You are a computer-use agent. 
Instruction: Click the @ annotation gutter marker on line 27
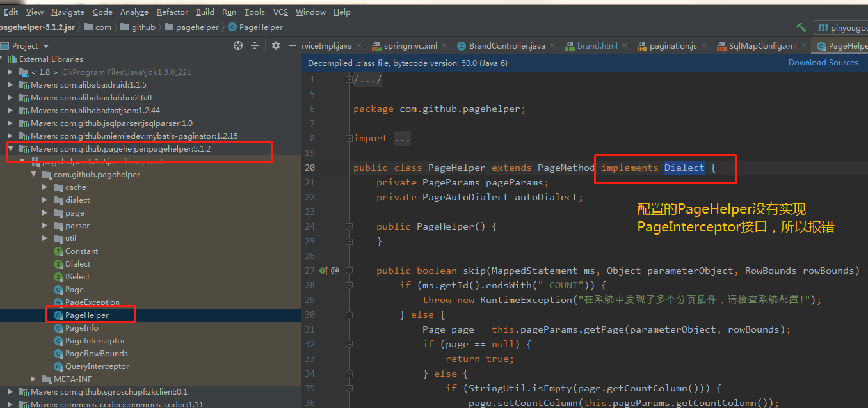(x=335, y=271)
